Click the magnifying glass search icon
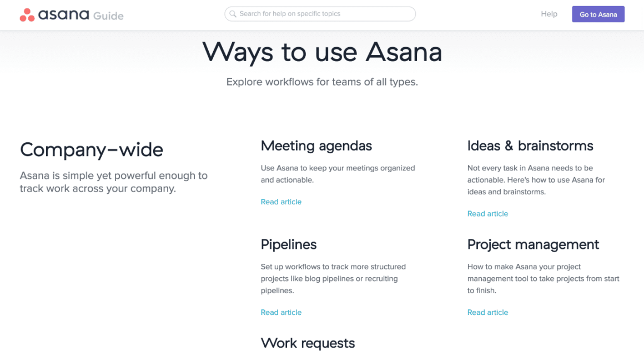 [233, 13]
